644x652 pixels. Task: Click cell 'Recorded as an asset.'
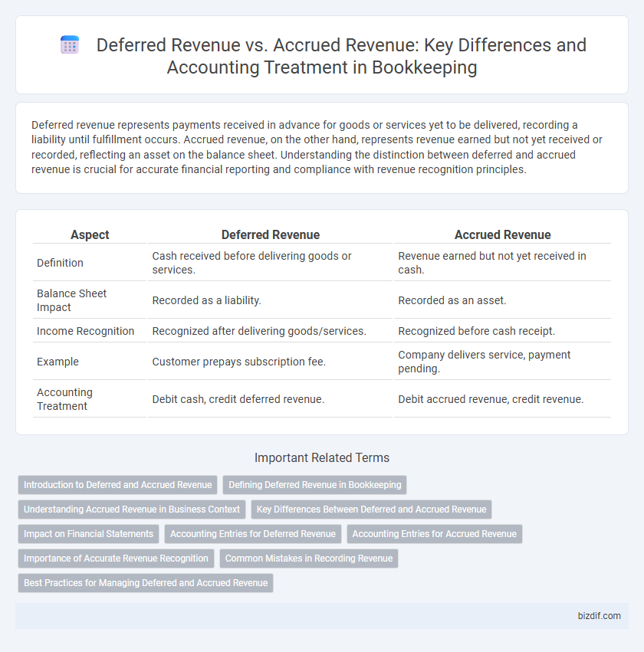point(503,300)
